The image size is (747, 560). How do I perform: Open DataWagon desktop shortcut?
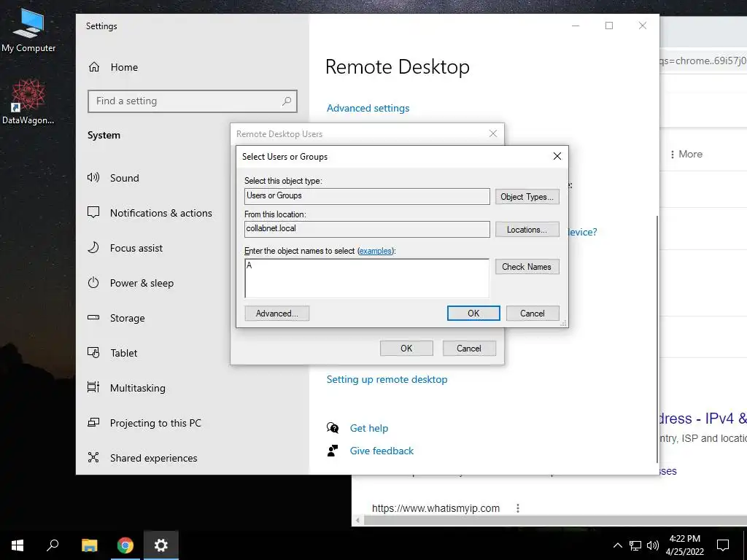(x=28, y=102)
